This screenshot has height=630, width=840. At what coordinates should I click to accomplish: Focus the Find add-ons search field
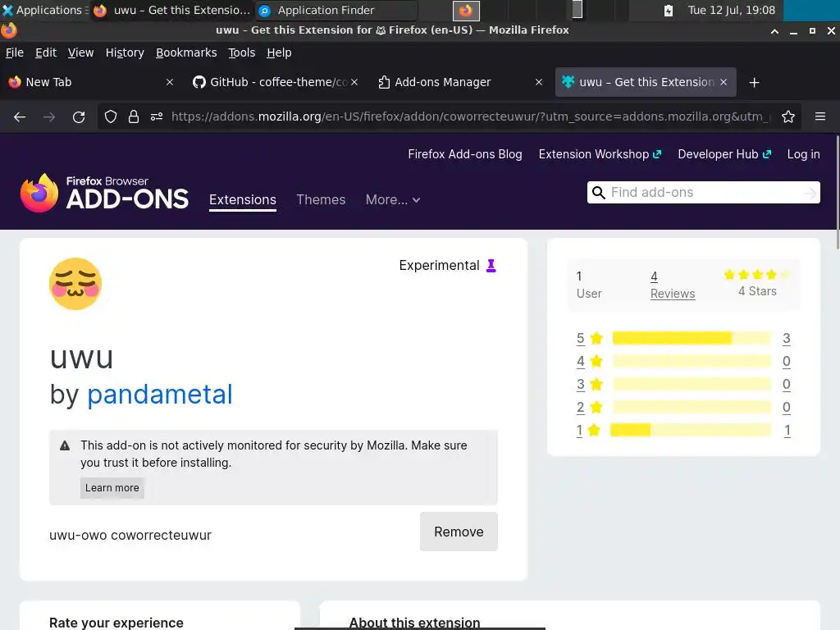coord(703,192)
